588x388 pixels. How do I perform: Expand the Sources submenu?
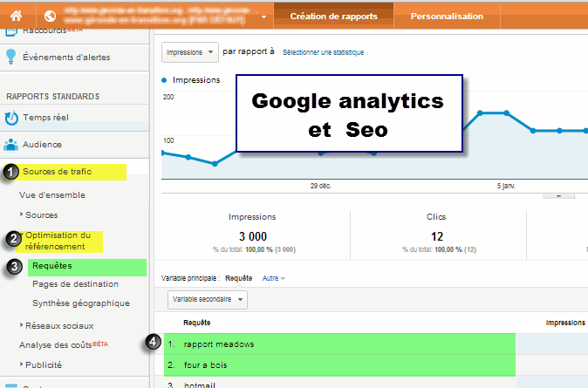[41, 215]
